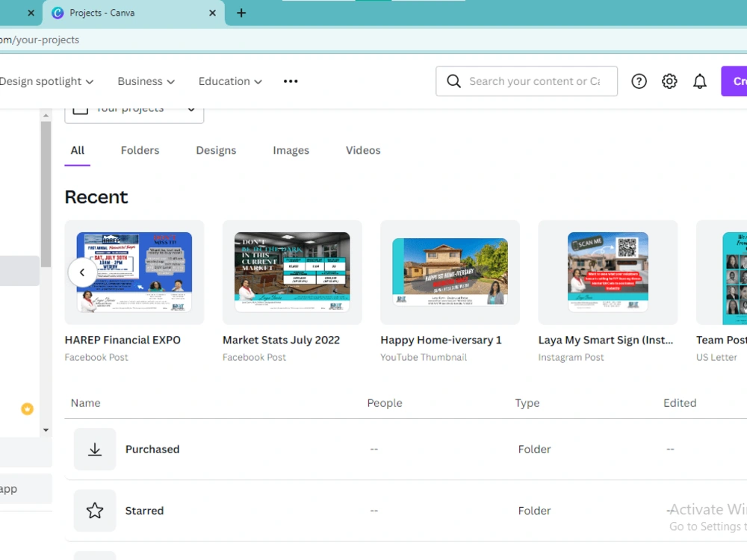Click the Recent section heading
This screenshot has height=560, width=747.
[x=96, y=197]
